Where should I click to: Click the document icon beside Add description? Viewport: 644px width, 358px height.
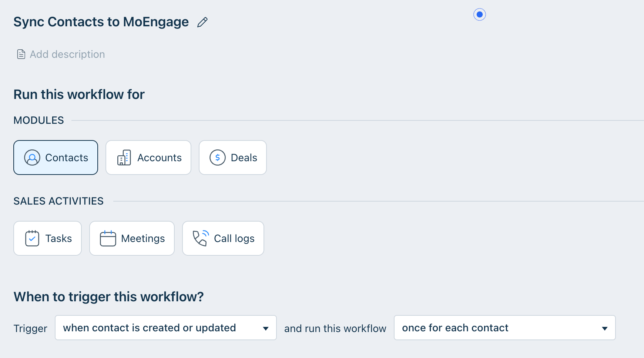(21, 54)
